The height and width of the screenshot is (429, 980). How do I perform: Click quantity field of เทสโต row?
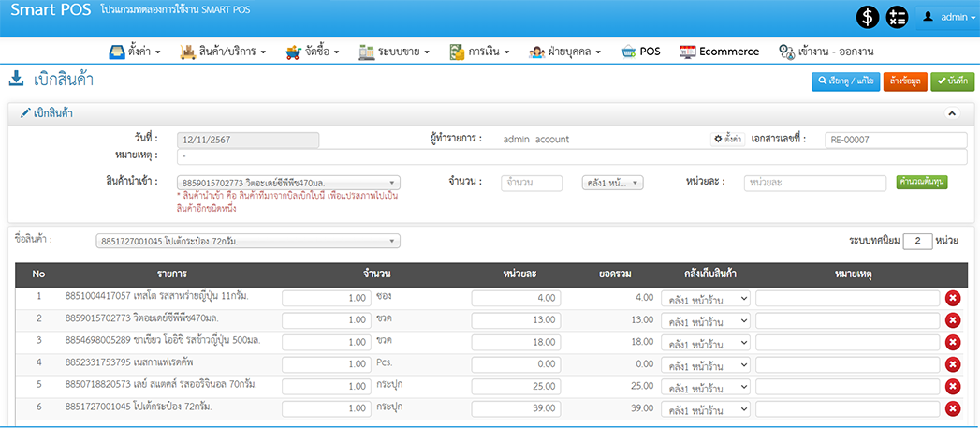(x=327, y=298)
